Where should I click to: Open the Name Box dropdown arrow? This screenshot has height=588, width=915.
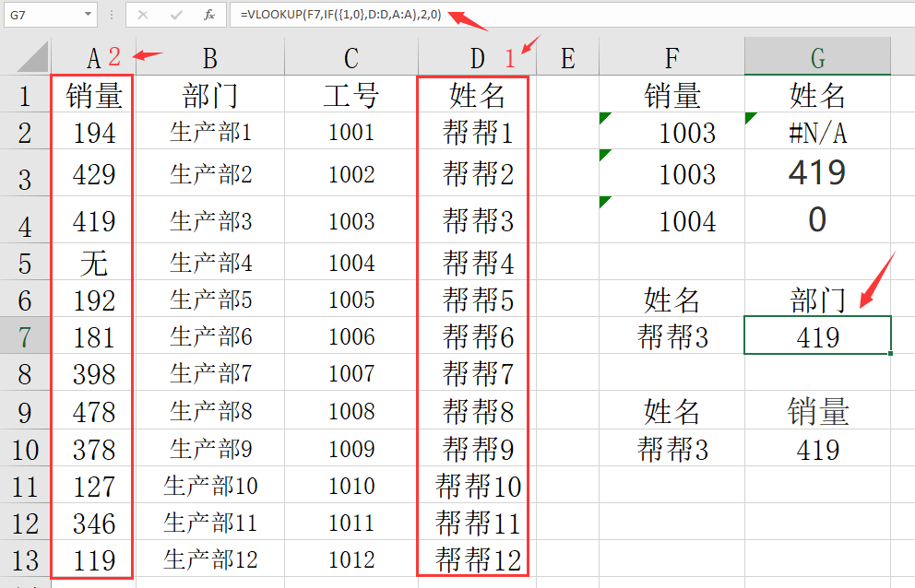(88, 15)
